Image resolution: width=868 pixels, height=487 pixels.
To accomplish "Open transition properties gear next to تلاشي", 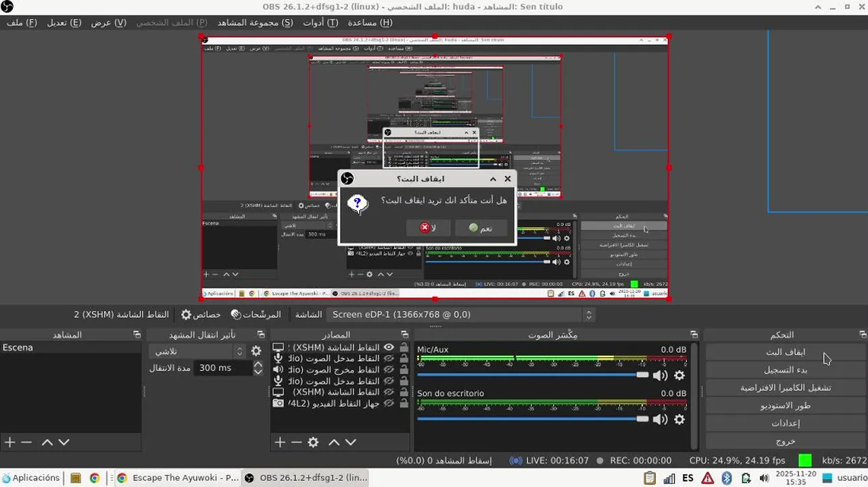I will 256,351.
